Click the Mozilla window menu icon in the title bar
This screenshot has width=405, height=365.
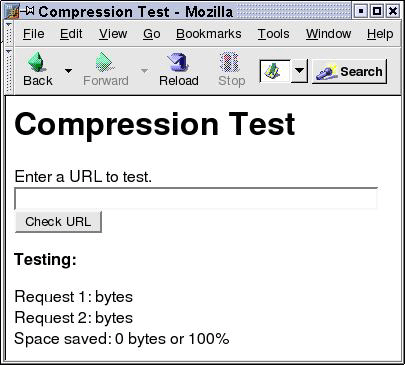click(12, 12)
